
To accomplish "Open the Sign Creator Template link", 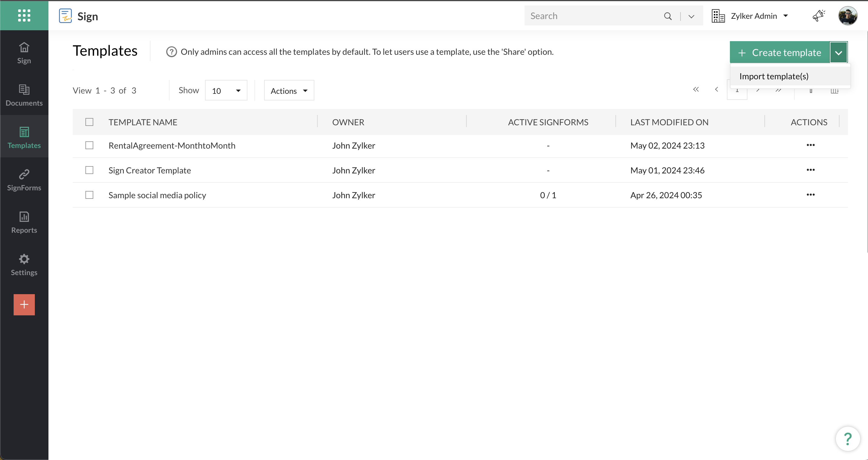I will [150, 170].
